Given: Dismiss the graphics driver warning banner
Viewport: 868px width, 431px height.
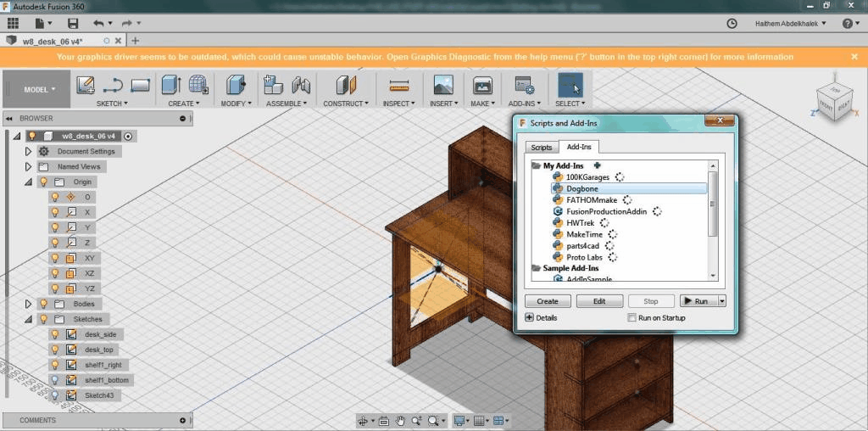Looking at the screenshot, I should pyautogui.click(x=854, y=57).
